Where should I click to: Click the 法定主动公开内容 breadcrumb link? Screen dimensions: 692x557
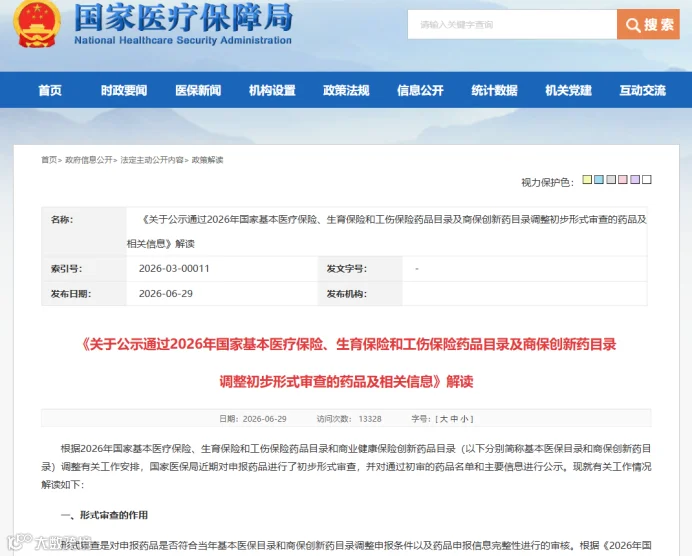[x=152, y=160]
